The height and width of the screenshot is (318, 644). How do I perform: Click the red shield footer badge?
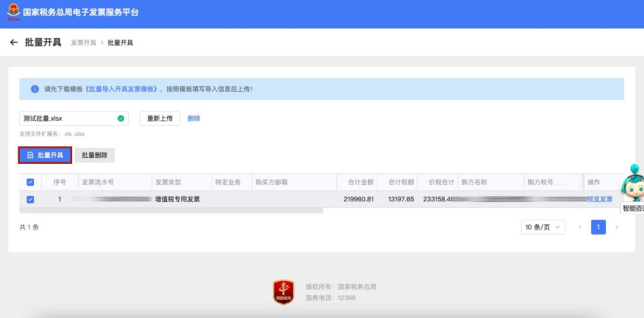(283, 292)
